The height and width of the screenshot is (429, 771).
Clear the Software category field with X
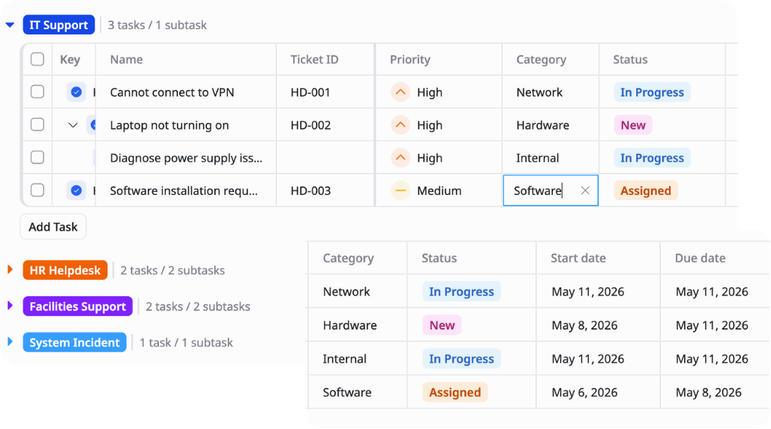pos(585,190)
